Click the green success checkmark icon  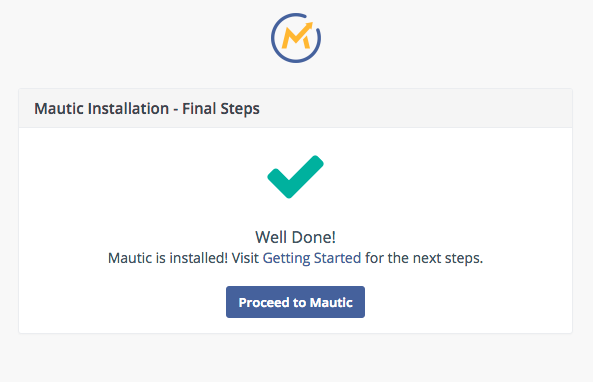click(295, 177)
